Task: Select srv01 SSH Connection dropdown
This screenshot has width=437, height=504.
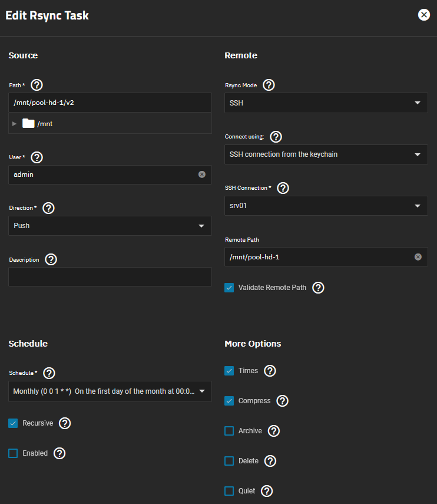Action: [326, 206]
